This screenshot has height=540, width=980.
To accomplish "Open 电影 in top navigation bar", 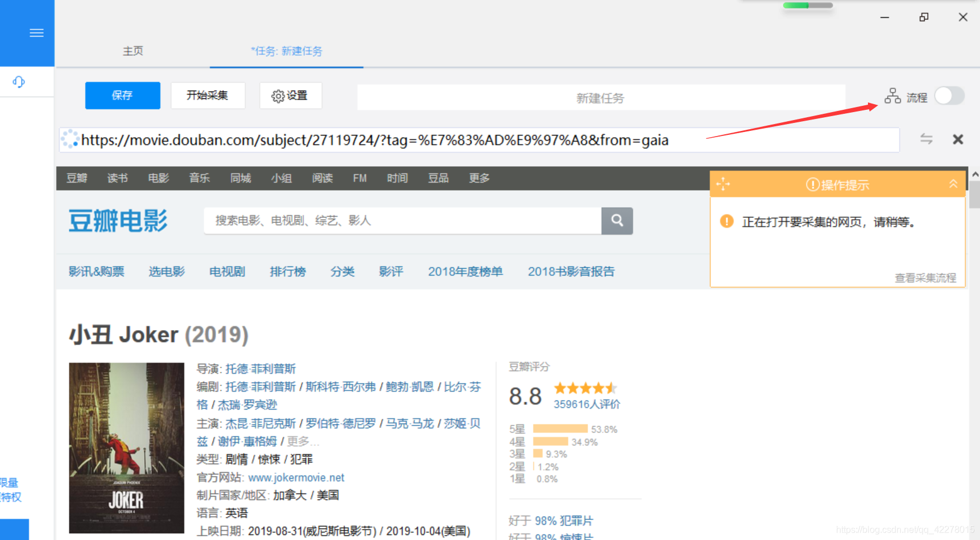I will click(159, 178).
